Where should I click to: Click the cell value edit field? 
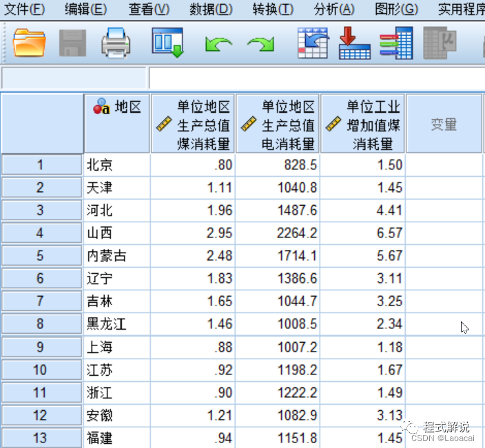pyautogui.click(x=317, y=78)
